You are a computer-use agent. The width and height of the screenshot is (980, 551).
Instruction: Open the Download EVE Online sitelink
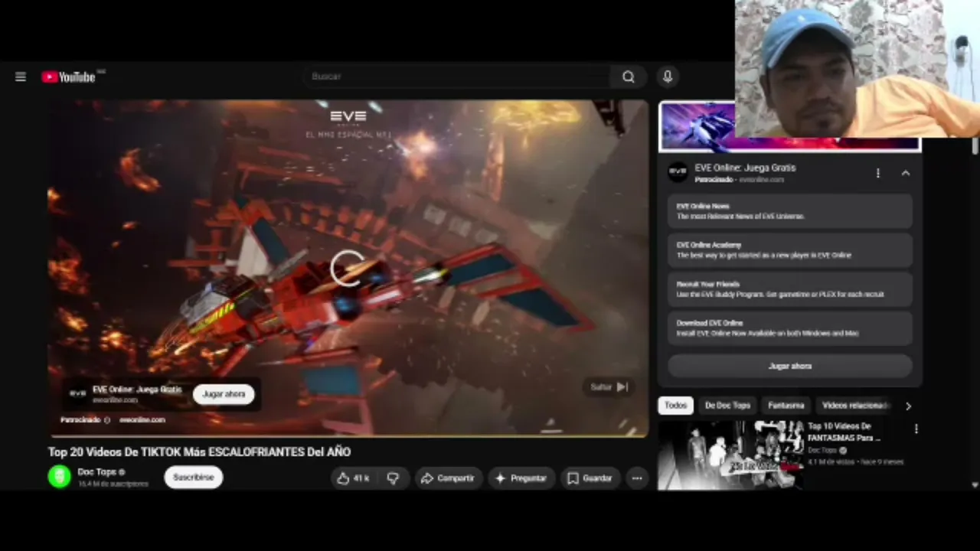[x=790, y=328]
